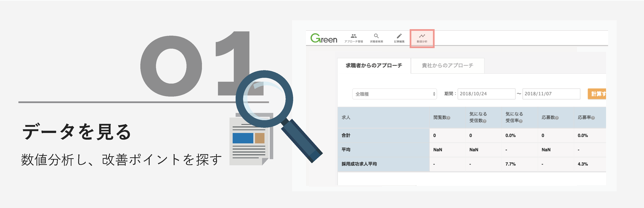Select the 採用成功求人平均 row label
Screen dimensions: 644x208
point(359,164)
